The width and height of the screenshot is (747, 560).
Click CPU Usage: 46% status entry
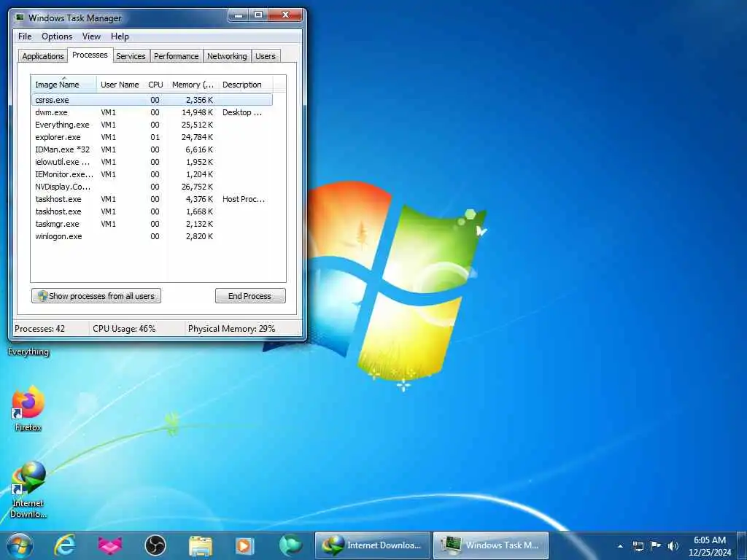pos(124,329)
